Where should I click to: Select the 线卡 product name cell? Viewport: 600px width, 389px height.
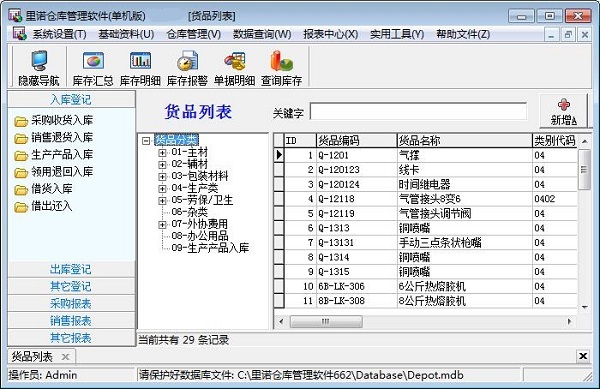click(x=464, y=170)
